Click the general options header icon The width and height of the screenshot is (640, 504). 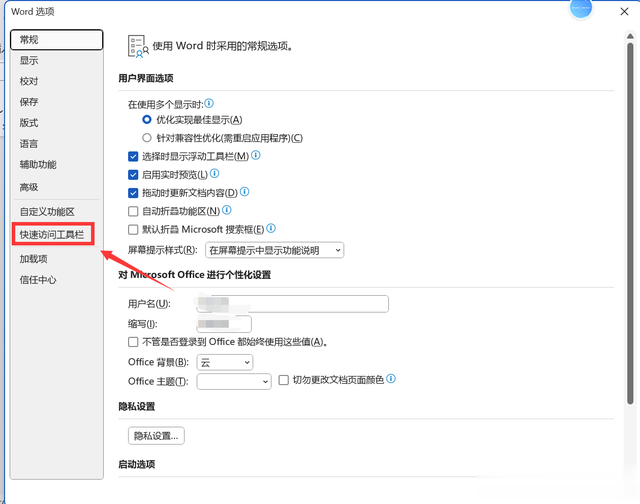point(138,47)
